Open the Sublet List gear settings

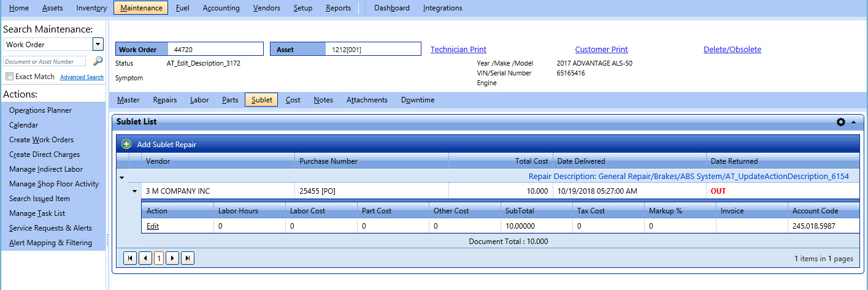841,122
